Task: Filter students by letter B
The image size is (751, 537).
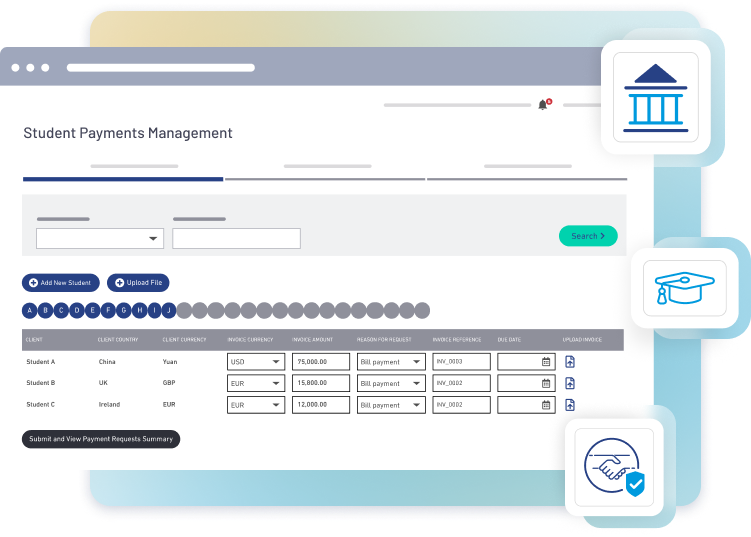Action: click(46, 310)
